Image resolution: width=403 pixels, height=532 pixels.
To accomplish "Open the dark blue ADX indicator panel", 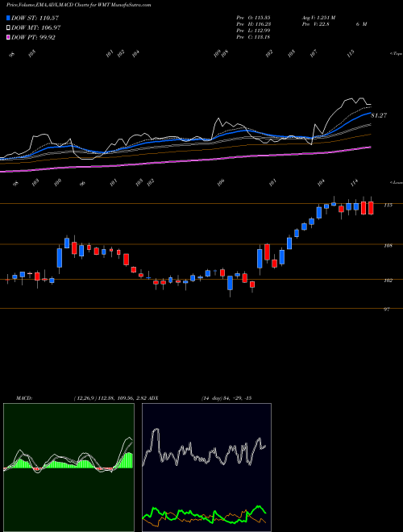I will pyautogui.click(x=206, y=468).
